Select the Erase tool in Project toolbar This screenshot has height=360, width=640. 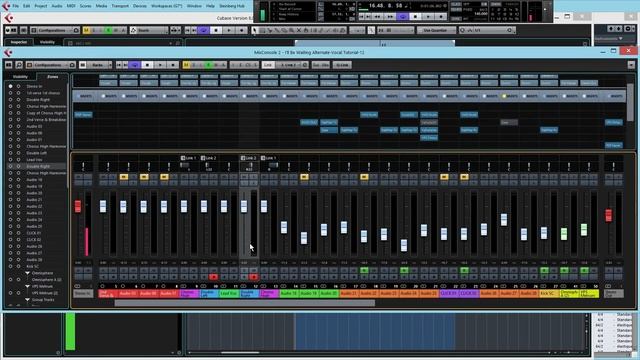(x=284, y=30)
